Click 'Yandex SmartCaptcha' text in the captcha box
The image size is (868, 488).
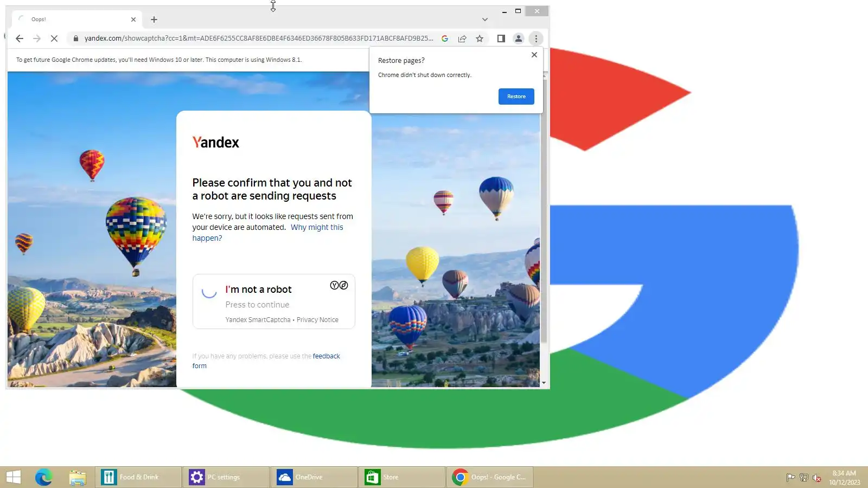258,320
